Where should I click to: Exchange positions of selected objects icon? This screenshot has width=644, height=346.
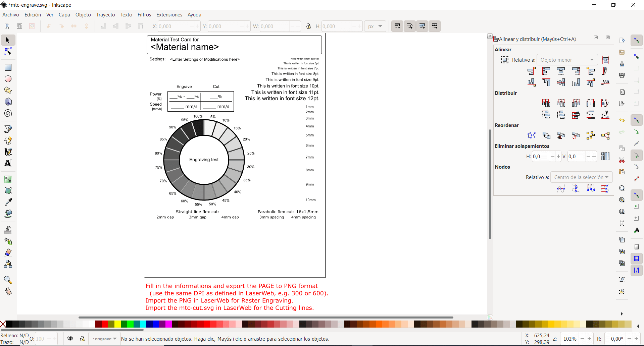pos(546,135)
